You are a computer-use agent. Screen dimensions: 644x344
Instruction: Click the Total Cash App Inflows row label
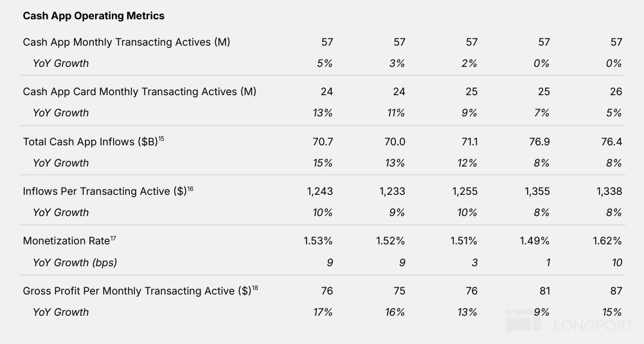pos(89,141)
